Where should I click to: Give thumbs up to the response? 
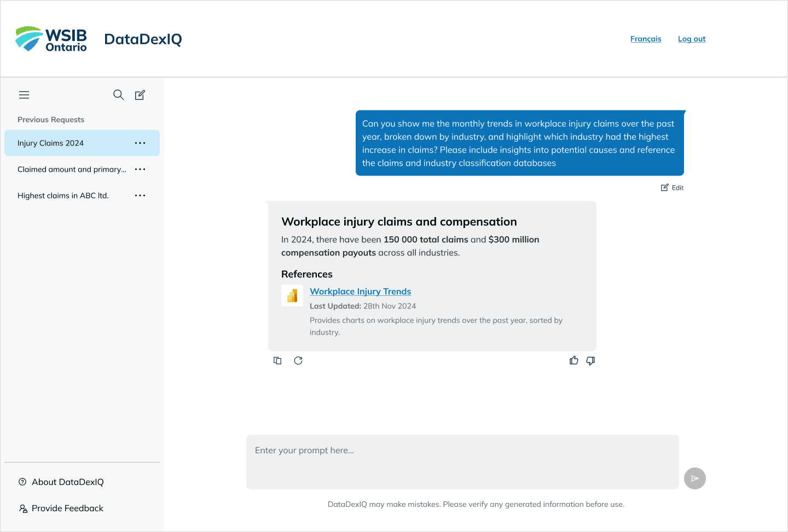point(573,360)
